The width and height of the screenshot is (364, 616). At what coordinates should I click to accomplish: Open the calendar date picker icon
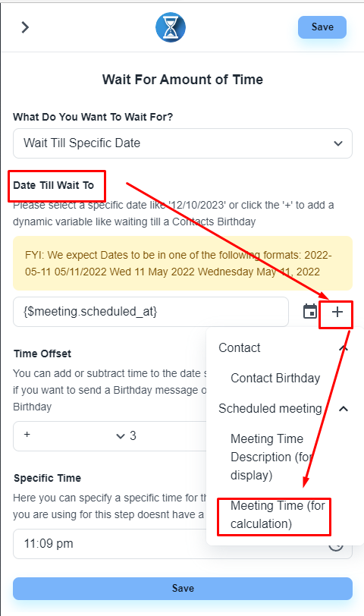pos(310,312)
